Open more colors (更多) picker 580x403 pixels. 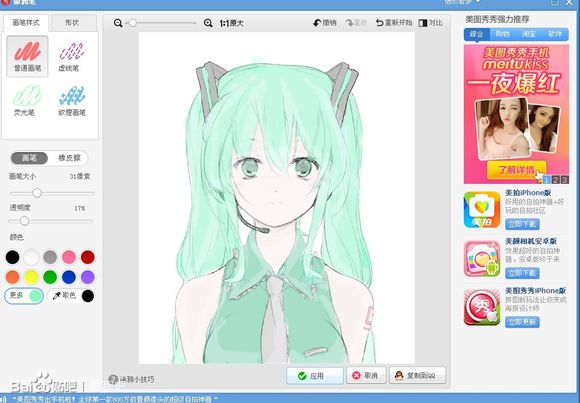tap(24, 296)
